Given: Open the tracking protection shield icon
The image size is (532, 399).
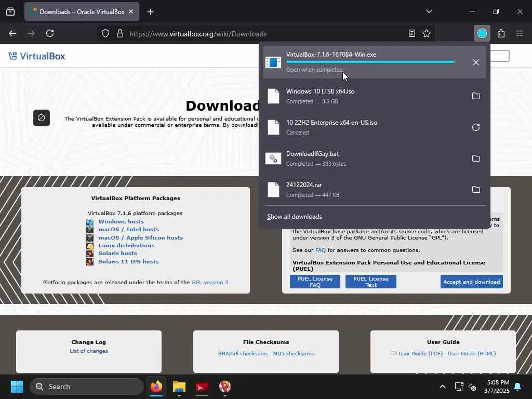Looking at the screenshot, I should coord(105,34).
